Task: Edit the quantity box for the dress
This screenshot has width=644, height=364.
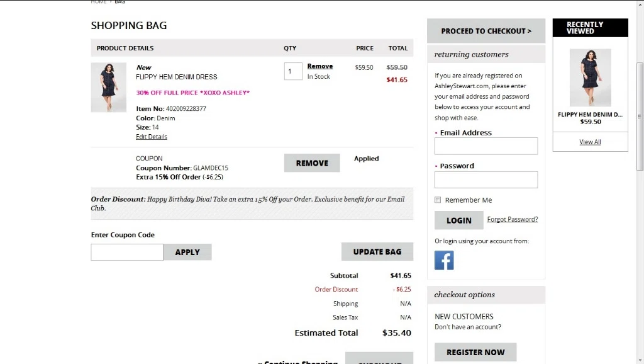Action: tap(293, 72)
